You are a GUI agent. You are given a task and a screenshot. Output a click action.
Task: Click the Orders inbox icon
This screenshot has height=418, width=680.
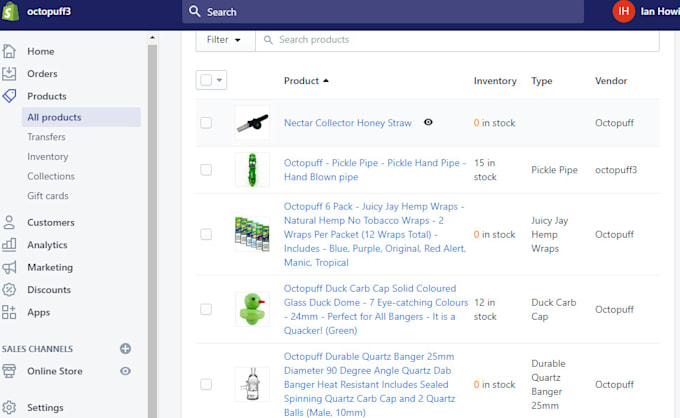(x=9, y=74)
